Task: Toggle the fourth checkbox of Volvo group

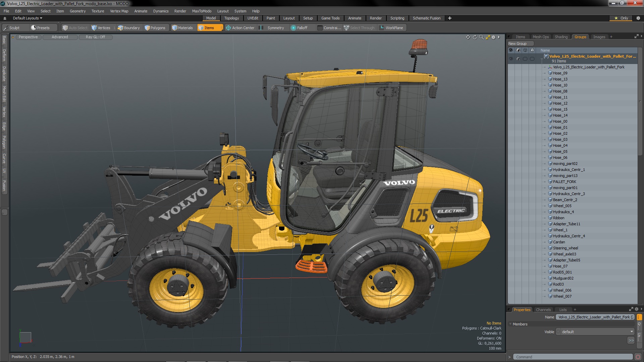Action: [532, 59]
